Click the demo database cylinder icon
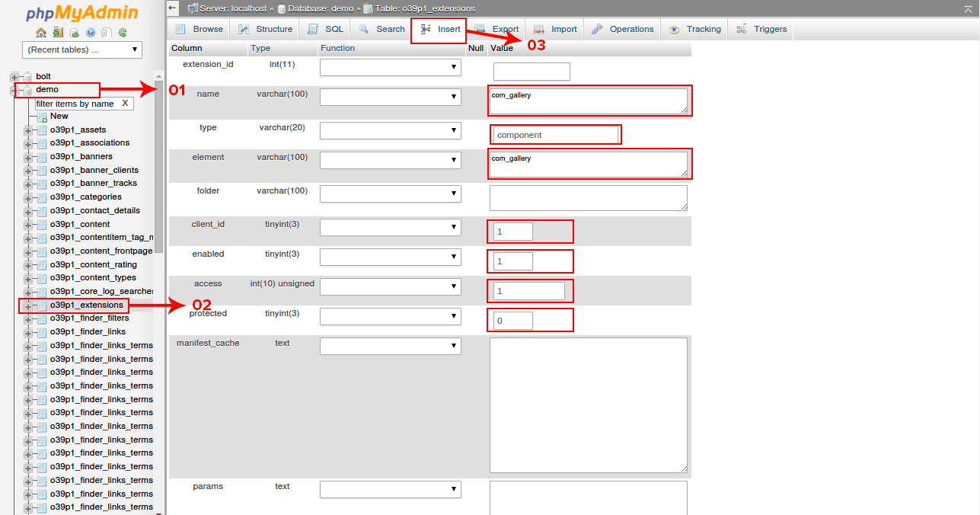This screenshot has width=980, height=515. tap(28, 90)
